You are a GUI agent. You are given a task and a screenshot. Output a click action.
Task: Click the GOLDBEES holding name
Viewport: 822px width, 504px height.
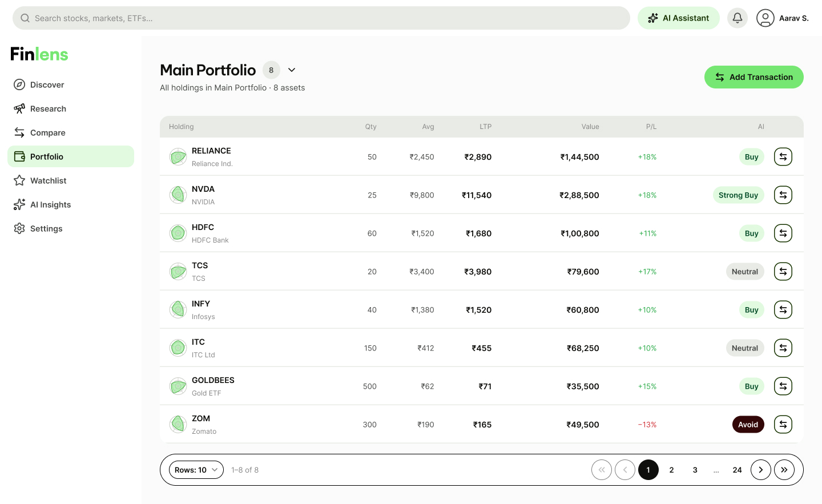213,380
